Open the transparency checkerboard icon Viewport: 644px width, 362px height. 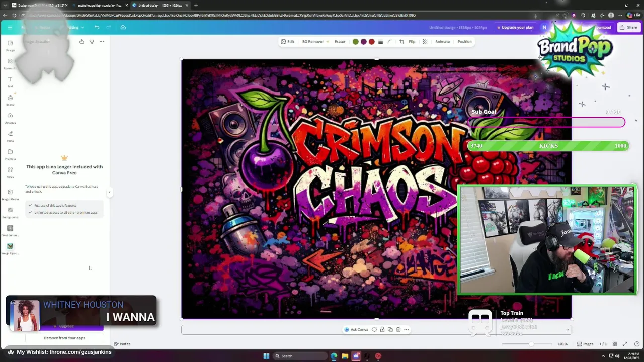tap(425, 42)
